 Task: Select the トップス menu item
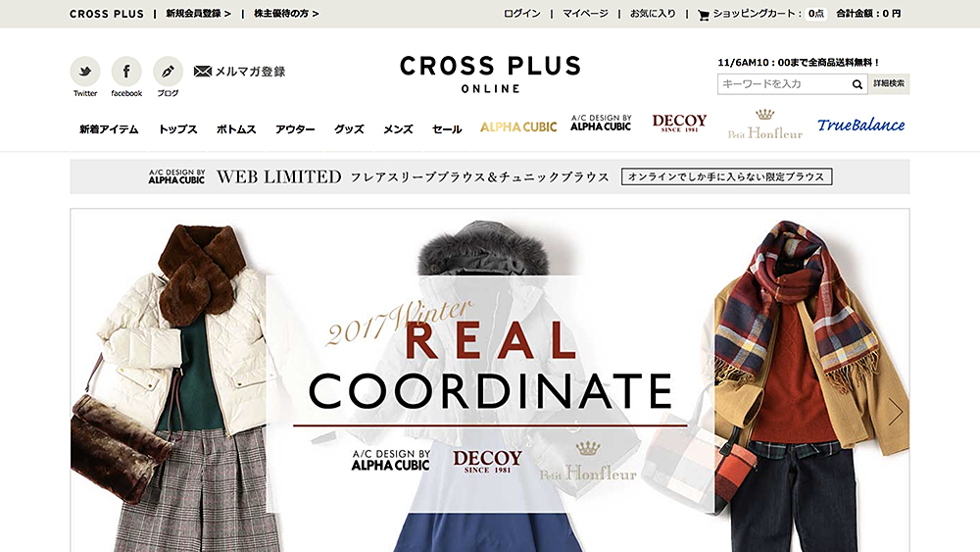[x=177, y=129]
